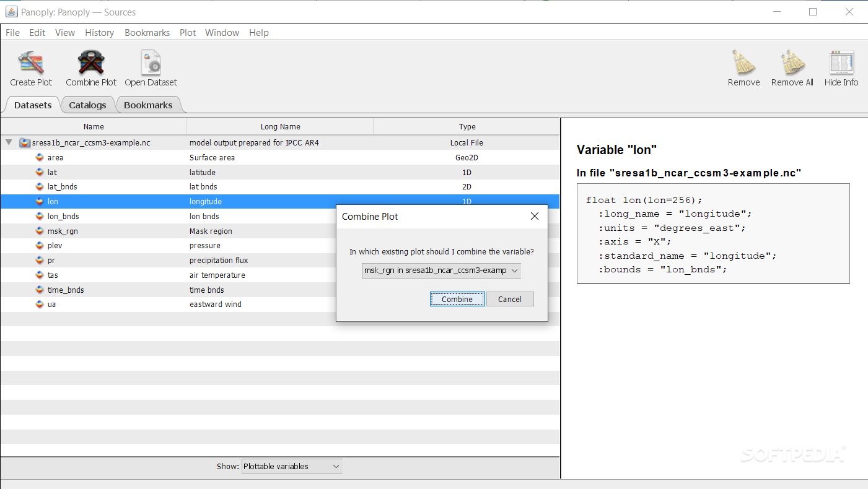The image size is (868, 489).
Task: Select the lon_bnds variable name
Action: click(63, 216)
